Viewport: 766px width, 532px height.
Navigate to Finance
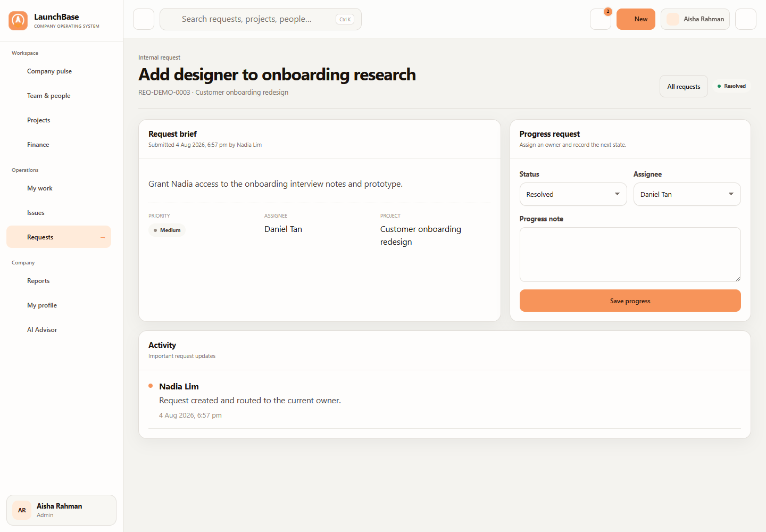[x=59, y=145]
